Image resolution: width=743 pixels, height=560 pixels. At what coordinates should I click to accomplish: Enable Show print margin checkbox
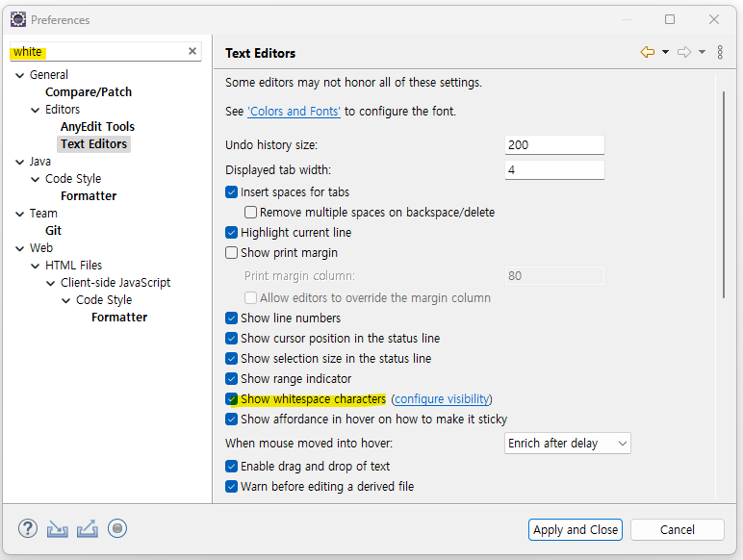(x=231, y=252)
